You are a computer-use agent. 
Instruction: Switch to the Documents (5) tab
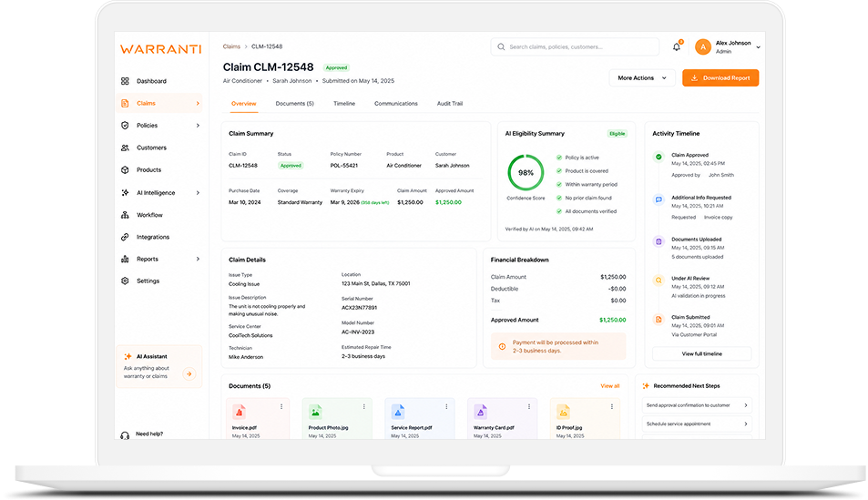point(294,104)
